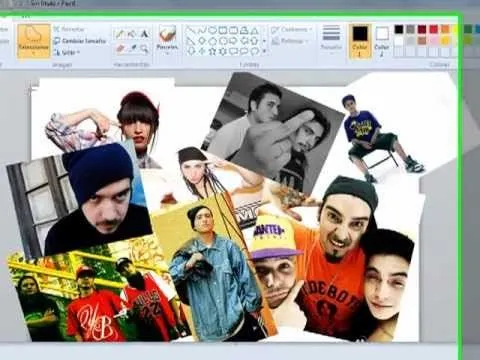Screen dimensions: 480x360
Task: Pick the gray palette swatch
Action: [x=410, y=29]
